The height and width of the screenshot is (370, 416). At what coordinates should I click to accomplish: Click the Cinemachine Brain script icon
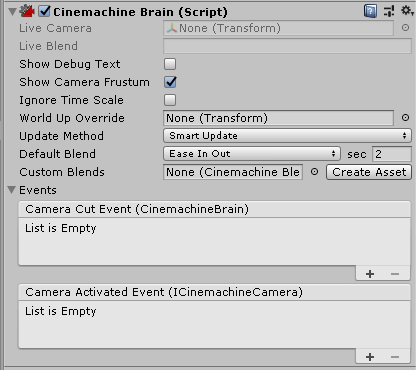[27, 11]
